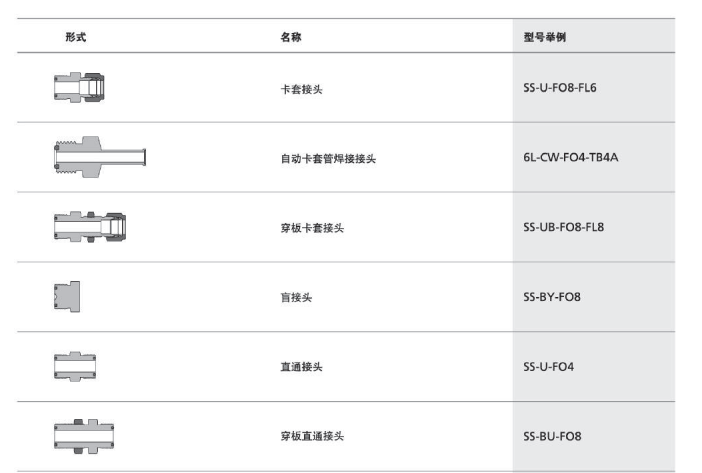This screenshot has height=473, width=702.
Task: Click the name text 卡套接头
Action: pos(301,89)
